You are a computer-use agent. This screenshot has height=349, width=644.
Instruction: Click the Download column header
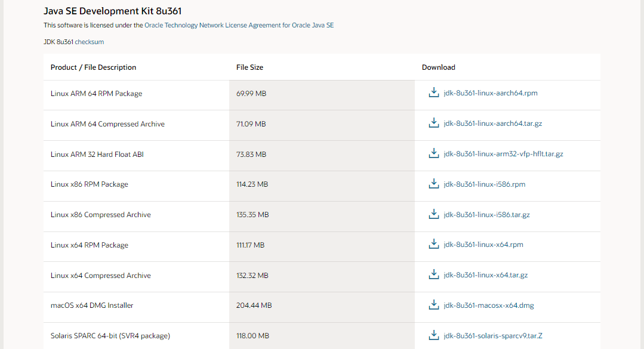(438, 67)
